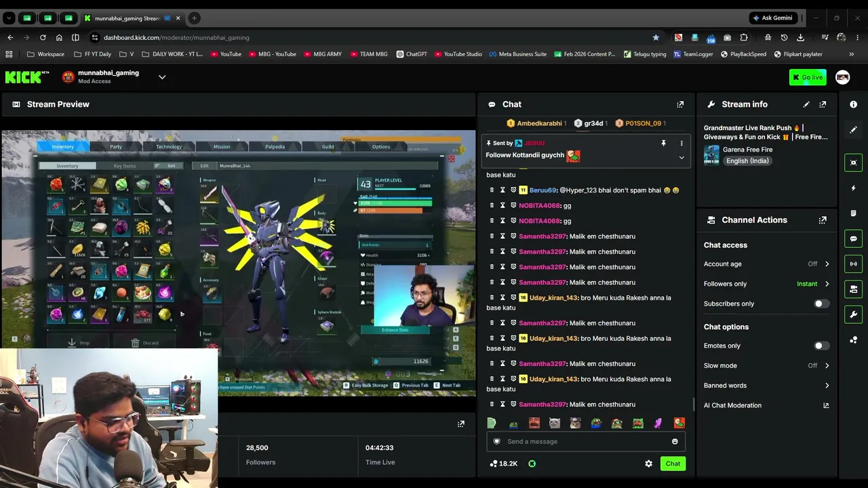
Task: Open the emoji picker in message box
Action: (x=675, y=441)
